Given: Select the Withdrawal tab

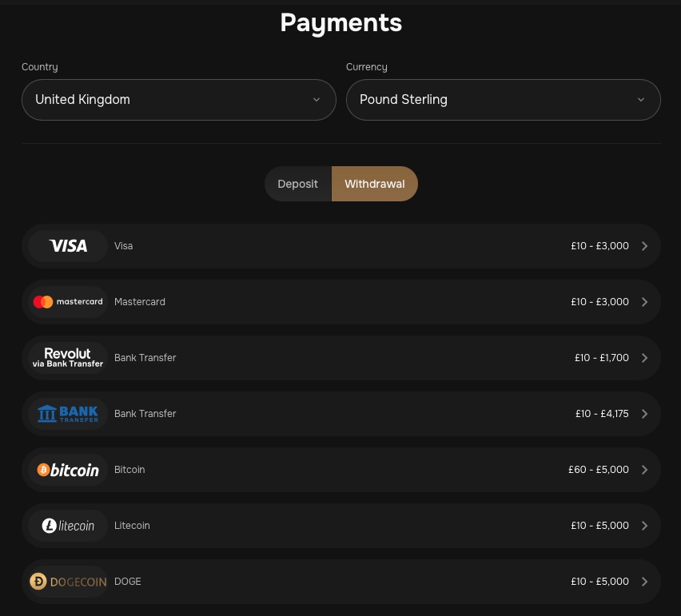Looking at the screenshot, I should point(374,183).
